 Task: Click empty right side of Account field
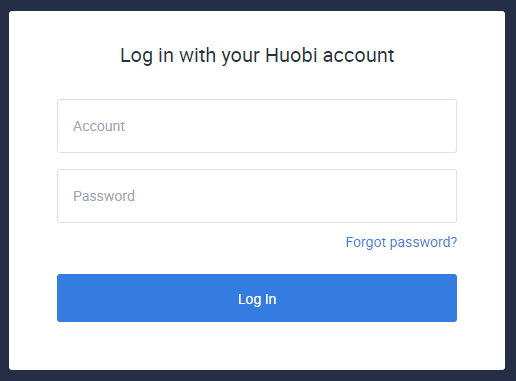click(367, 126)
